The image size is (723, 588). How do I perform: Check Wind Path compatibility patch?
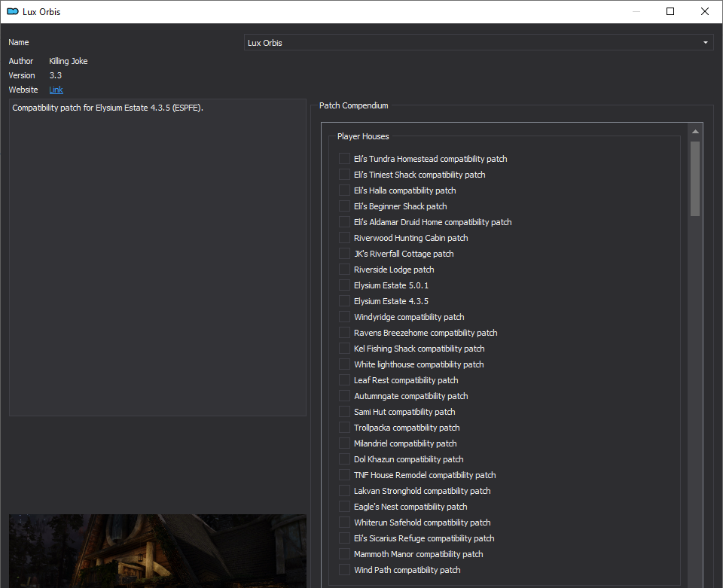344,570
